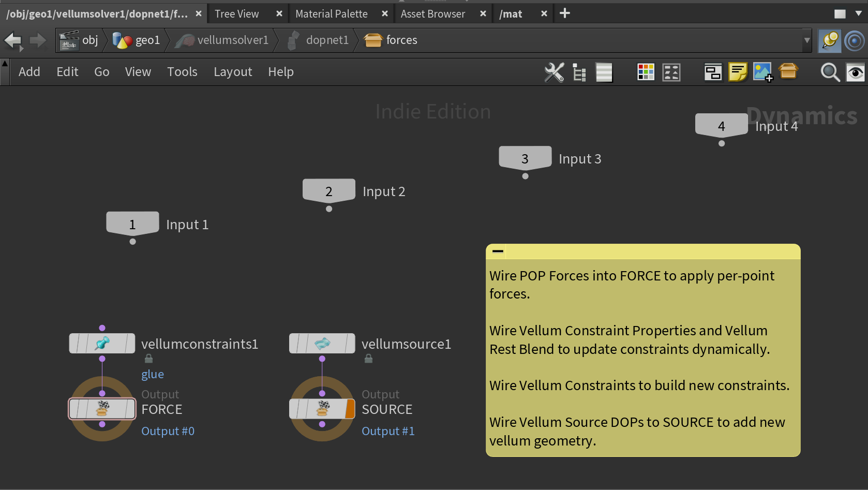Open the Help menu
868x490 pixels.
(281, 72)
